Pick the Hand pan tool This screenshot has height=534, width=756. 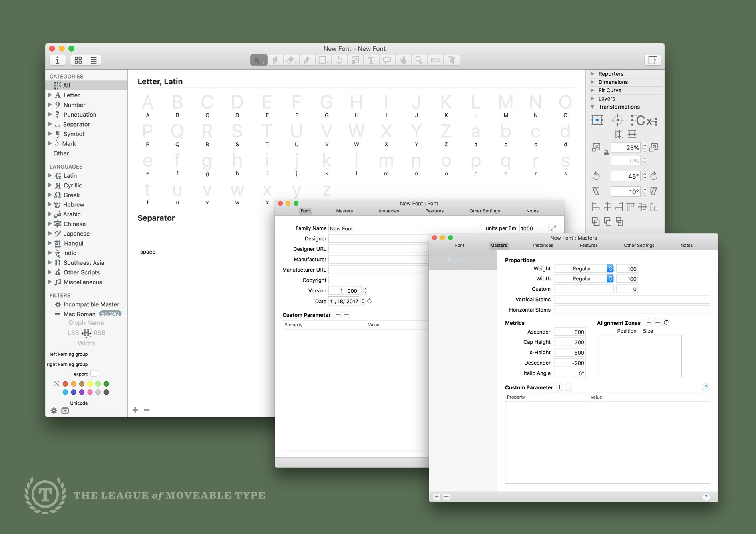coord(403,60)
